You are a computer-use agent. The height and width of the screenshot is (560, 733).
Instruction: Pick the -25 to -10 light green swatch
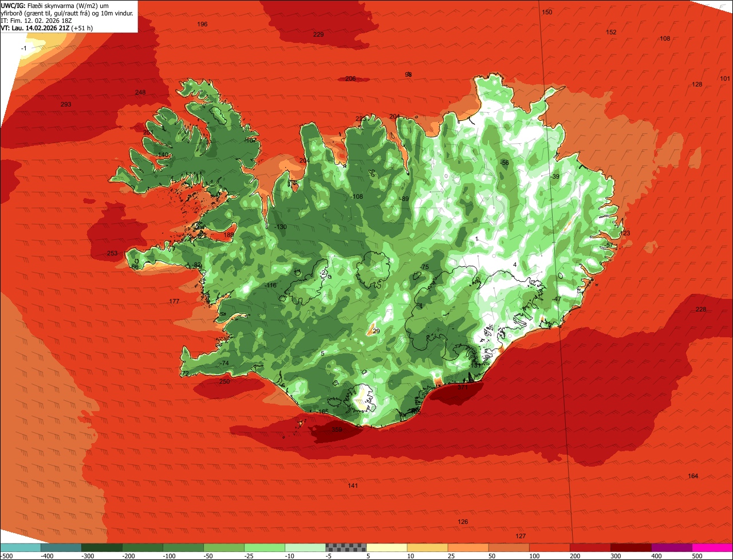tap(265, 547)
